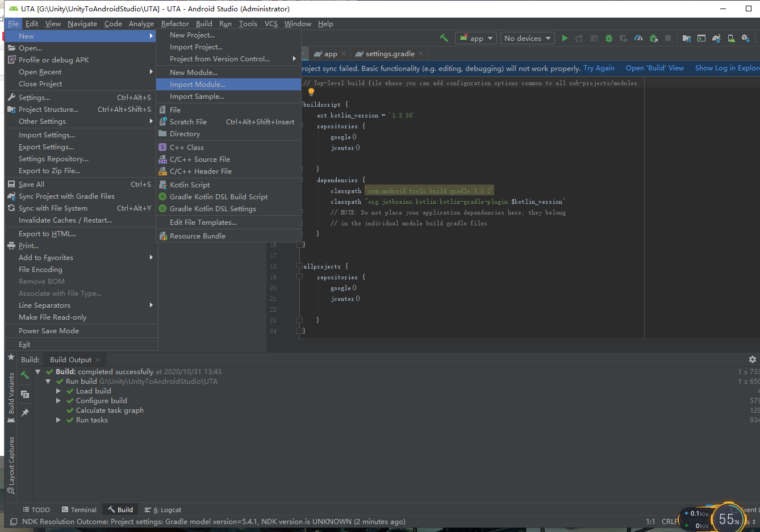Click the Attach Debugger to Android Process icon
Image resolution: width=760 pixels, height=532 pixels.
coord(653,38)
